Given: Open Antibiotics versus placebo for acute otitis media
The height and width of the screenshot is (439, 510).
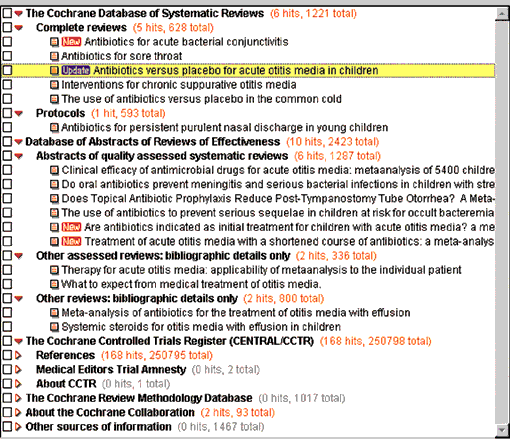Looking at the screenshot, I should tap(236, 70).
